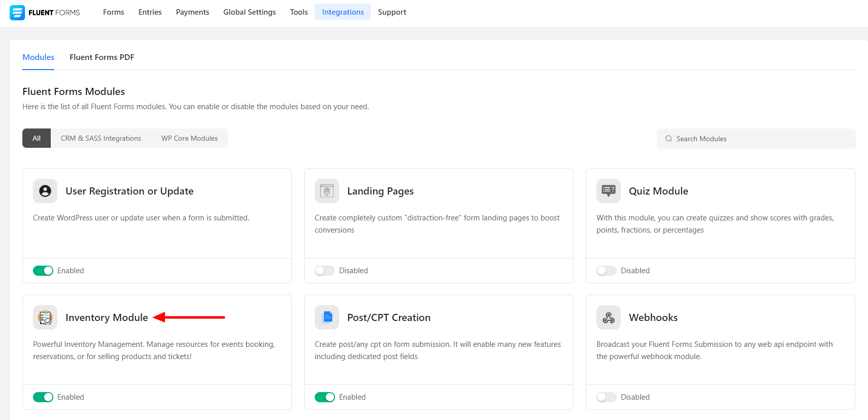The height and width of the screenshot is (420, 868).
Task: Disable the Post/CPT Creation toggle
Action: [x=325, y=397]
